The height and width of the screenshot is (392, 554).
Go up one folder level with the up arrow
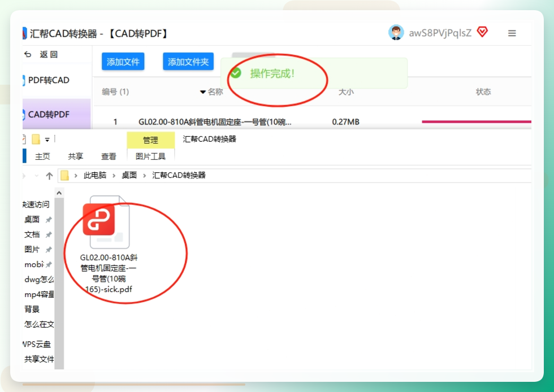(49, 176)
